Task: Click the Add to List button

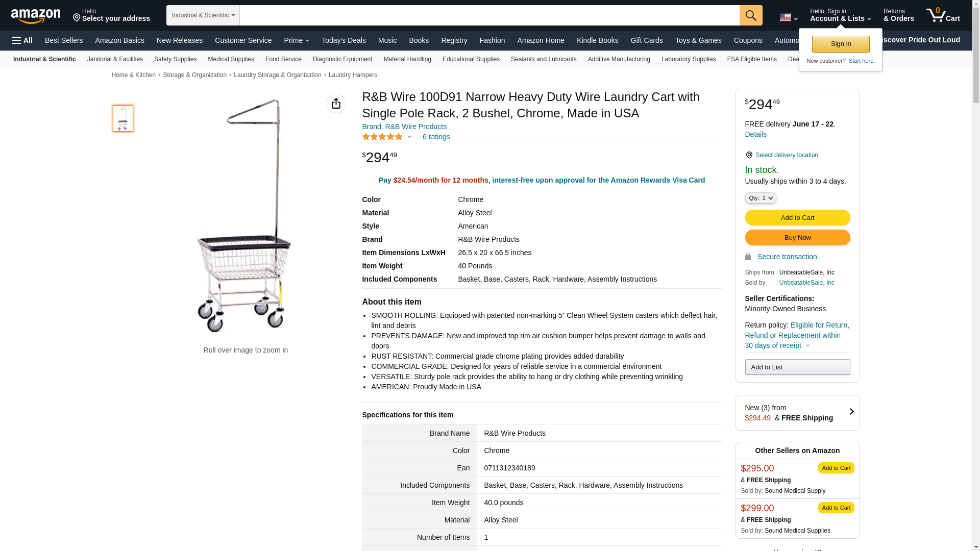Action: (797, 367)
